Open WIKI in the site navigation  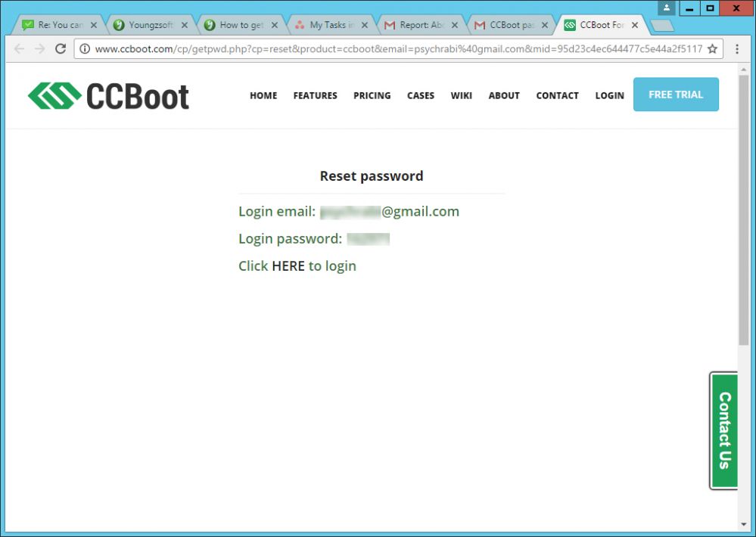point(462,95)
